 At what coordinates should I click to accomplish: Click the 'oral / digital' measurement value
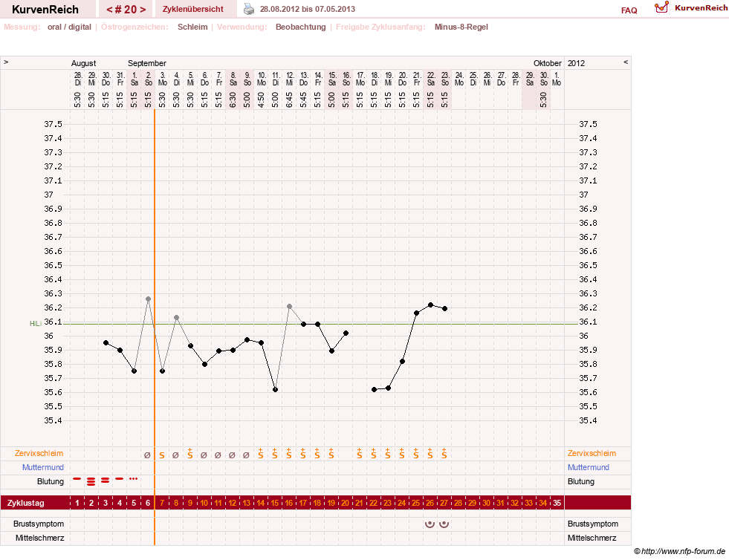click(x=69, y=27)
